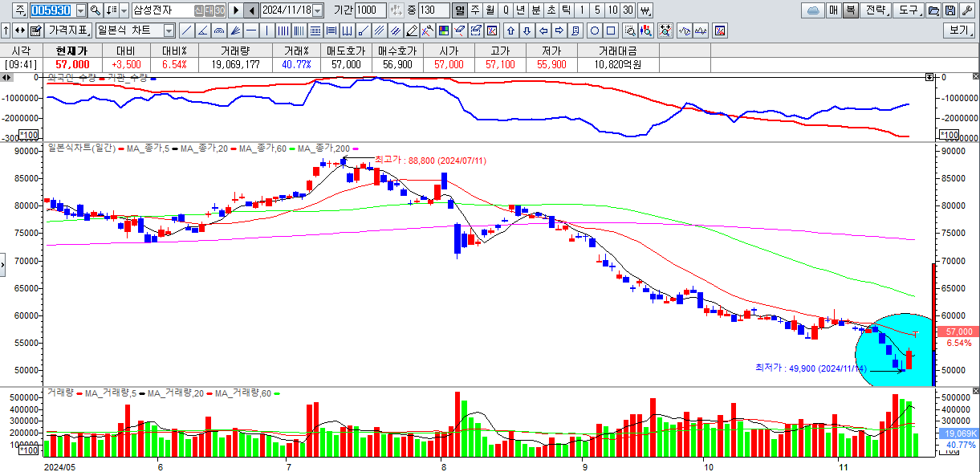Screen dimensions: 980x472
Task: Switch to the weekly (주) period
Action: point(475,10)
